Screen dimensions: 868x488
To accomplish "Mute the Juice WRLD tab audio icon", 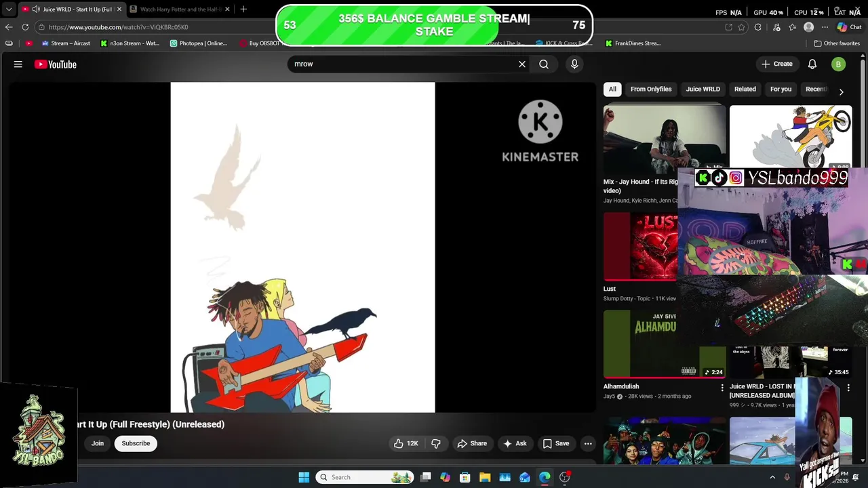I will [35, 9].
